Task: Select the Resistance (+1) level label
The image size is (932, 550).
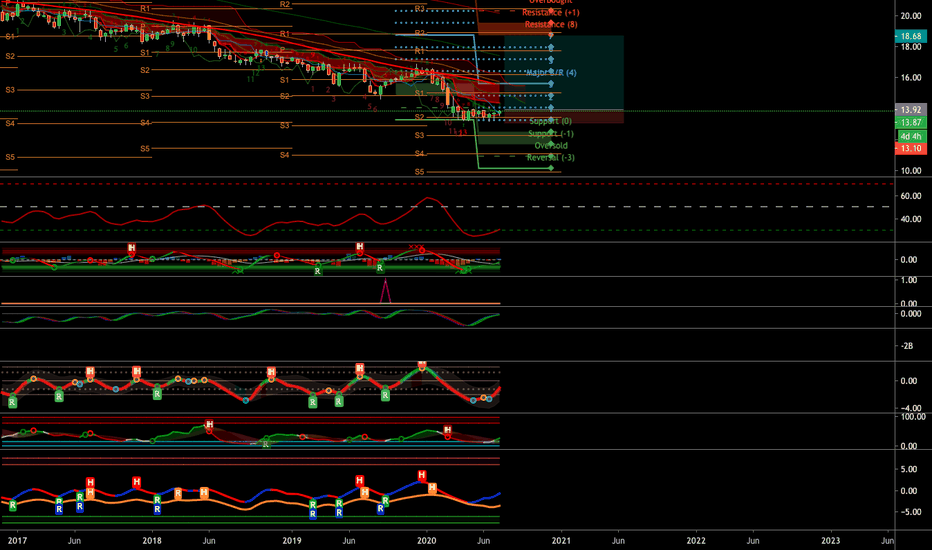Action: 551,12
